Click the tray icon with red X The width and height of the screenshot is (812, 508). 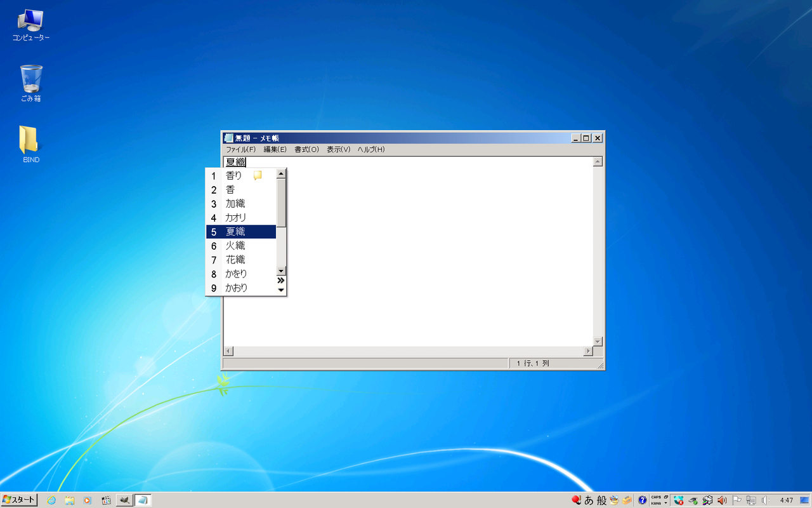click(679, 500)
